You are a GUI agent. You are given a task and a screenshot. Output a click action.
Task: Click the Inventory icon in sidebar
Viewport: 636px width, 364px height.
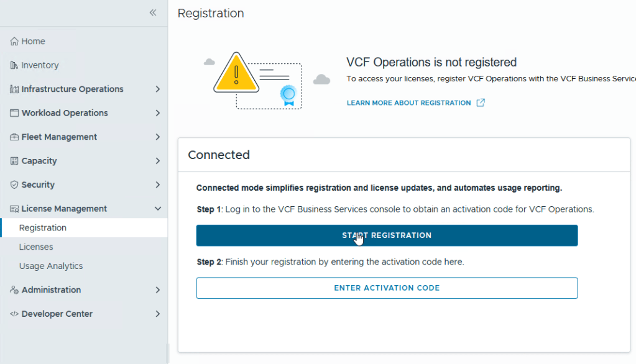14,65
